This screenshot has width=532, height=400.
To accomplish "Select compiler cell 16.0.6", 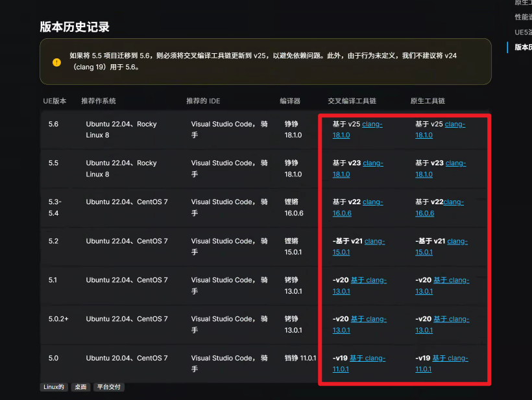I will click(294, 207).
